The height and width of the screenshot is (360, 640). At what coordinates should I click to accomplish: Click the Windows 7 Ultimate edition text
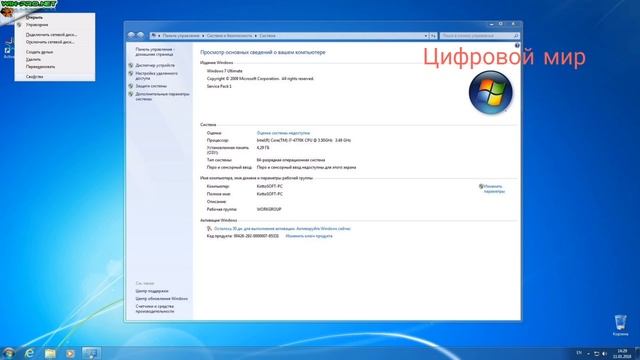(224, 71)
